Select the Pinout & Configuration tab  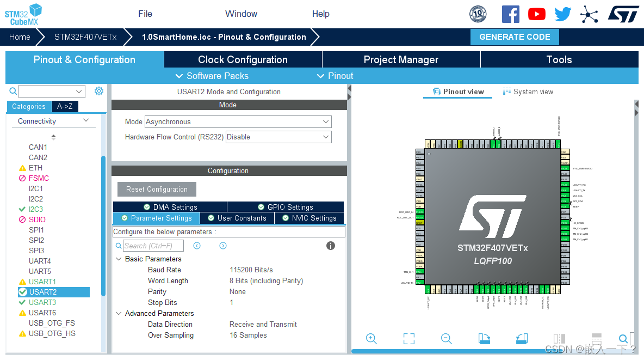point(84,60)
